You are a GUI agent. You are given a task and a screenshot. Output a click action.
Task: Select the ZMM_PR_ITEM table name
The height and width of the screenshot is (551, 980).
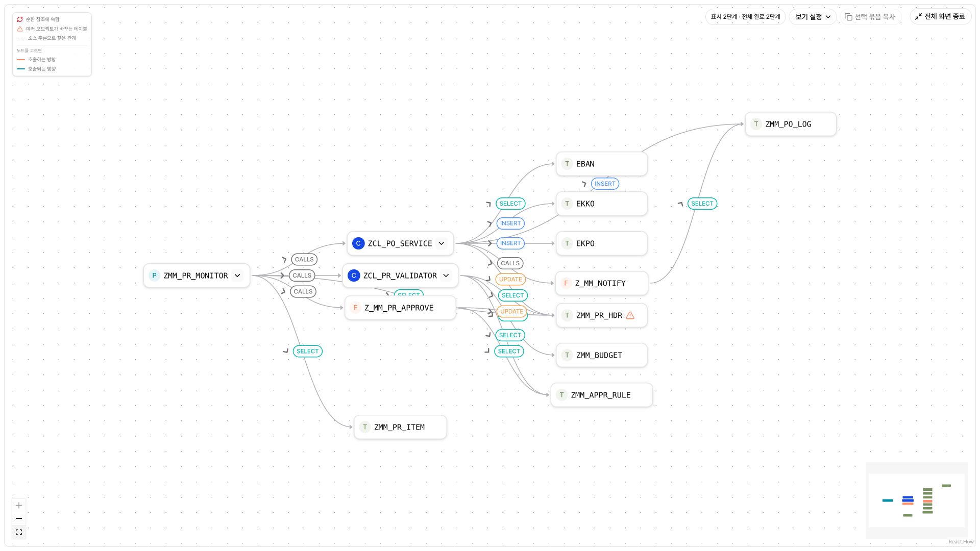tap(399, 427)
